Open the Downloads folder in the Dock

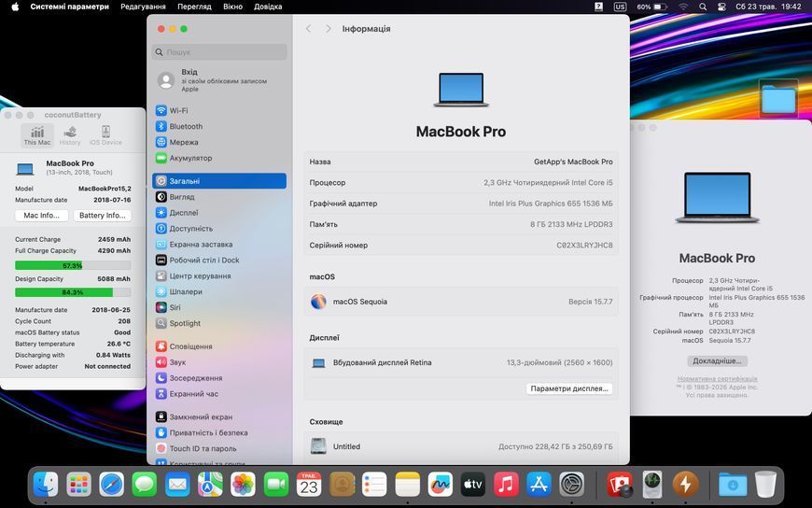733,485
